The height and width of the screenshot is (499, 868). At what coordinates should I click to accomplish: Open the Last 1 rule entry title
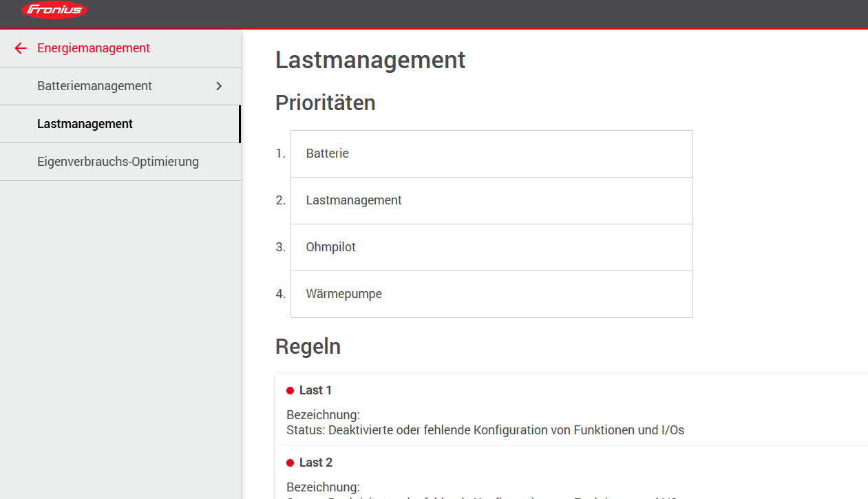tap(315, 390)
